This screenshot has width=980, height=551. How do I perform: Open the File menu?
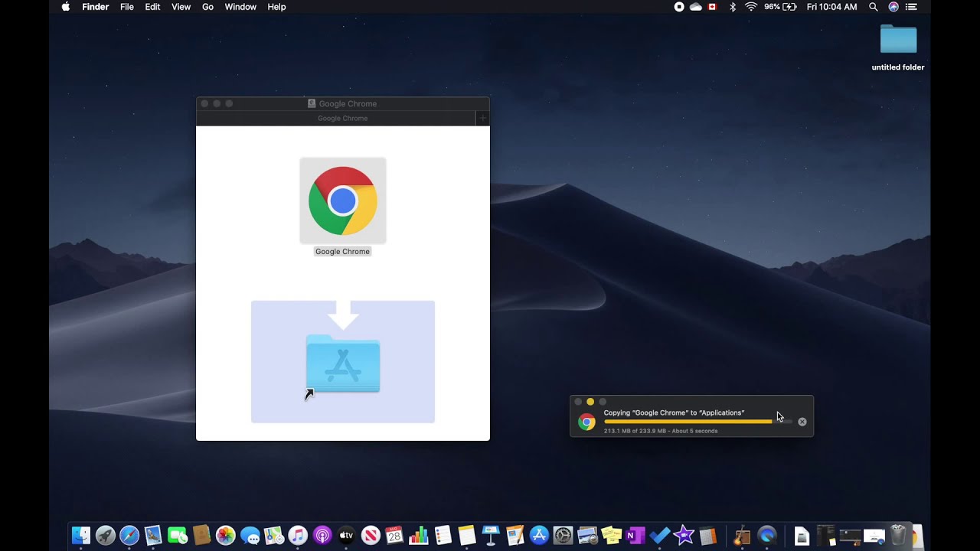coord(127,7)
